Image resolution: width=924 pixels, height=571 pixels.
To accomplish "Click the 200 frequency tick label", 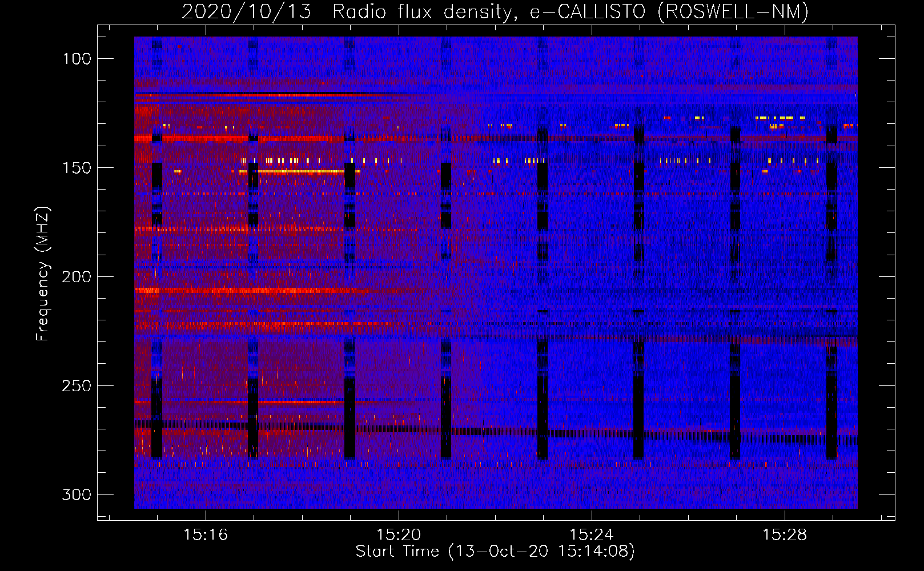I will 75,277.
